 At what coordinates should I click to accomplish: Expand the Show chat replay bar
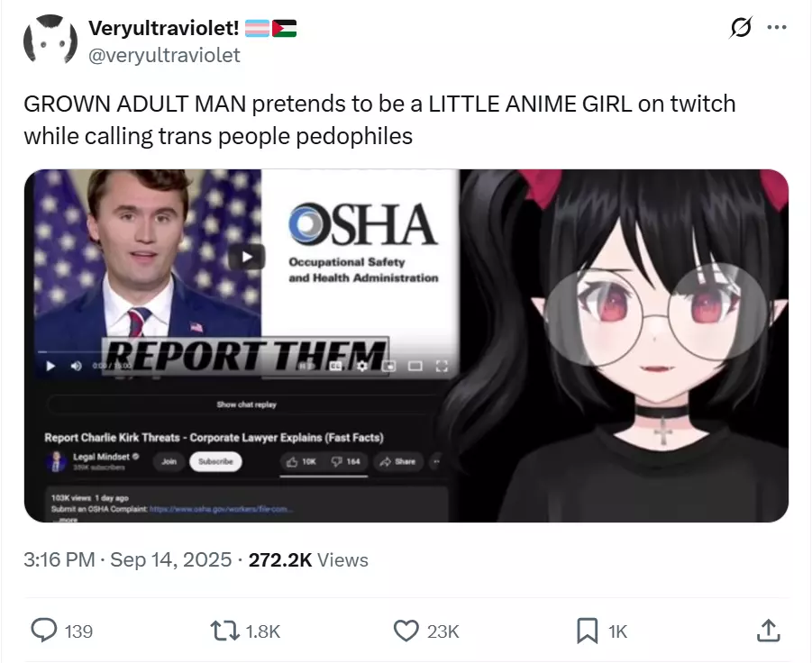tap(247, 404)
